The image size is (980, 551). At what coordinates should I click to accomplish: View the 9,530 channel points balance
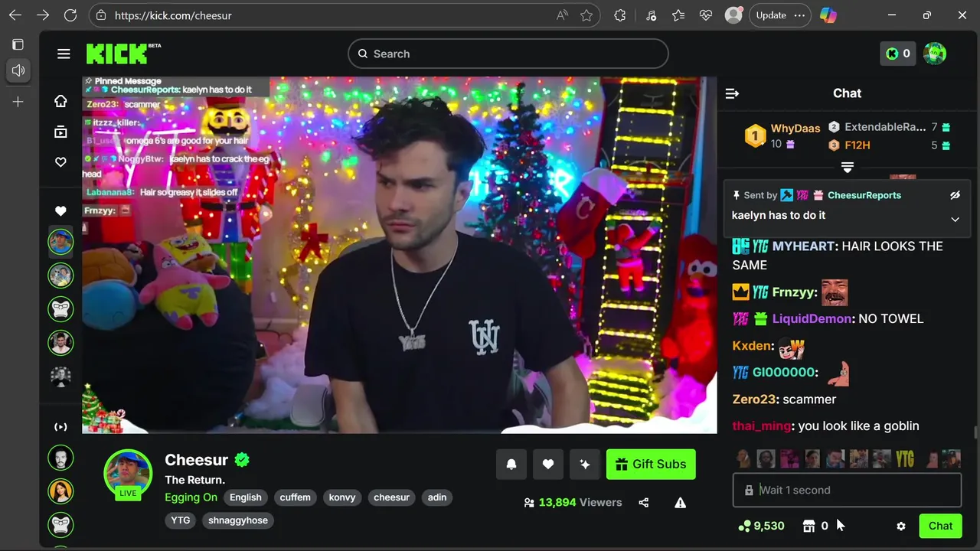pyautogui.click(x=761, y=526)
